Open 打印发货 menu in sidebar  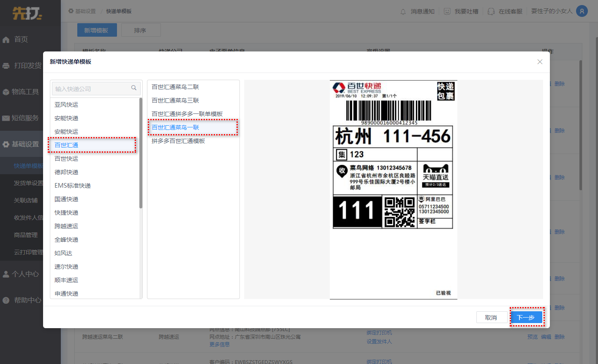click(28, 65)
